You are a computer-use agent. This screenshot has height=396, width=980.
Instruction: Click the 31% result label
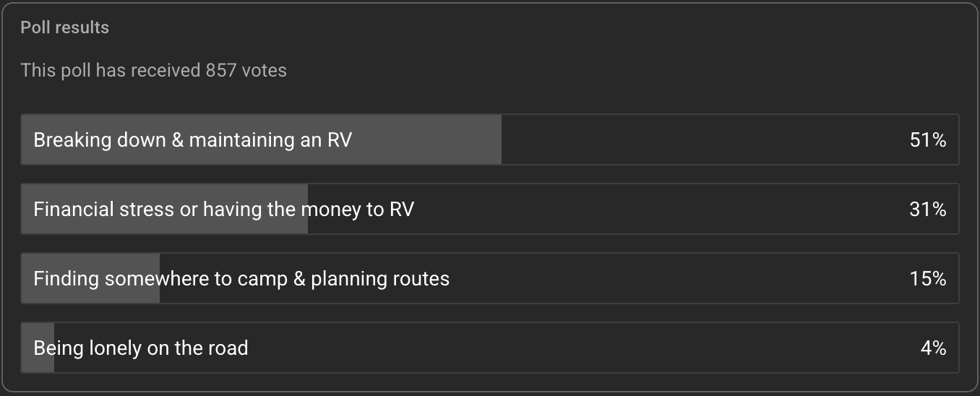pyautogui.click(x=927, y=209)
